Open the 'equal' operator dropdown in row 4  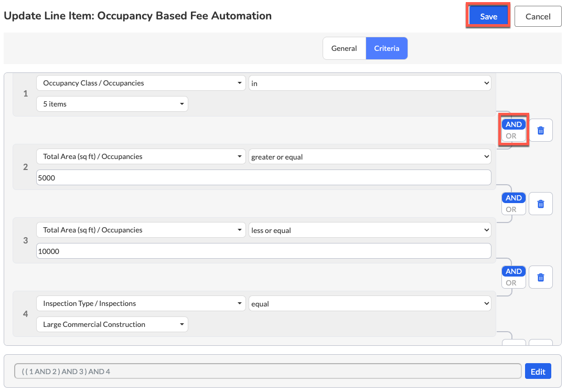370,303
